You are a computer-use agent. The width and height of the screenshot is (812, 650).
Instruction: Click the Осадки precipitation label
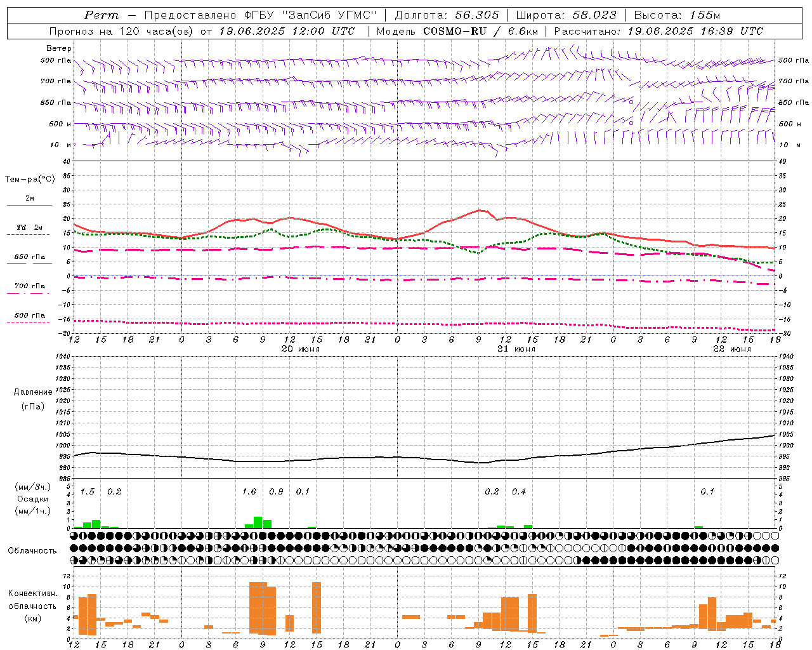point(33,499)
